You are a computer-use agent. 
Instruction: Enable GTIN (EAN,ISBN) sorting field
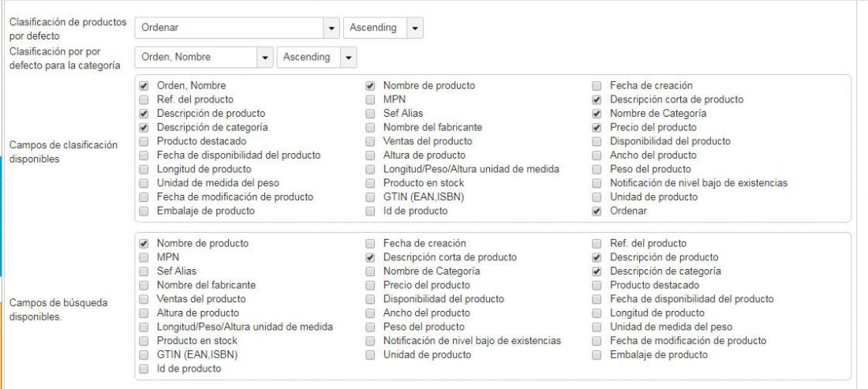[370, 197]
